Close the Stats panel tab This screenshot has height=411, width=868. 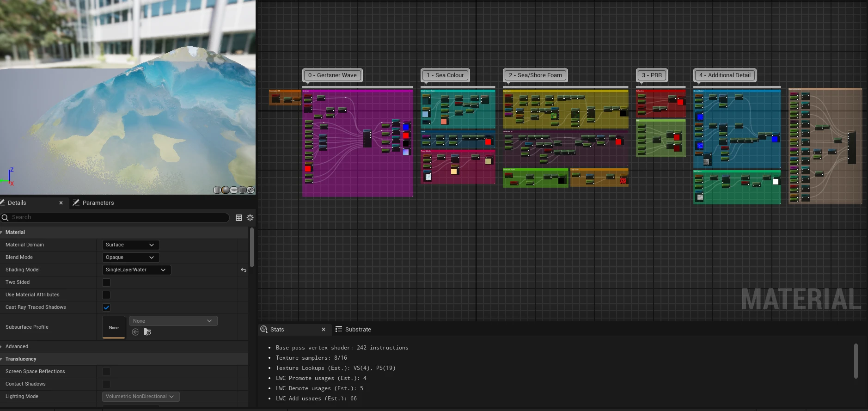point(324,330)
